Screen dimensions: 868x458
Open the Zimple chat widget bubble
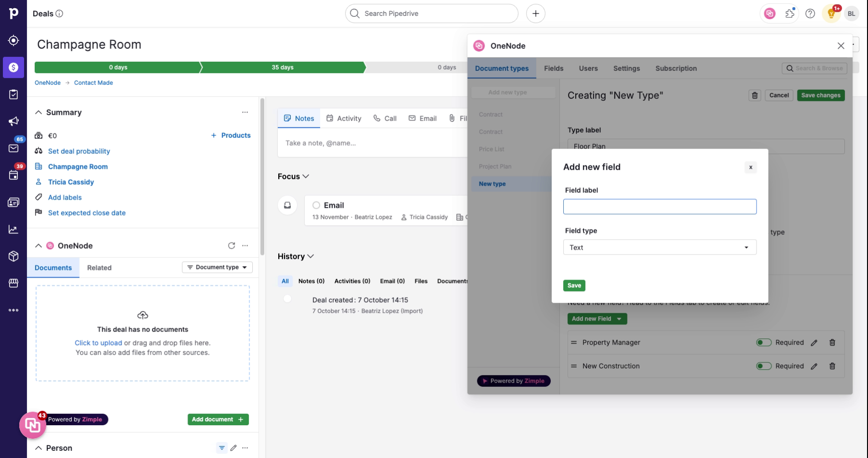point(32,425)
